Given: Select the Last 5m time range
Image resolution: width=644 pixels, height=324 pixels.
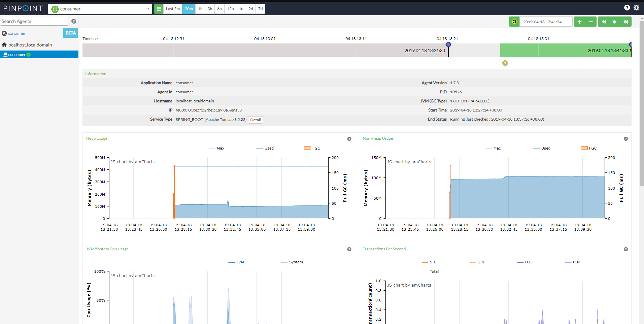Looking at the screenshot, I should point(173,9).
